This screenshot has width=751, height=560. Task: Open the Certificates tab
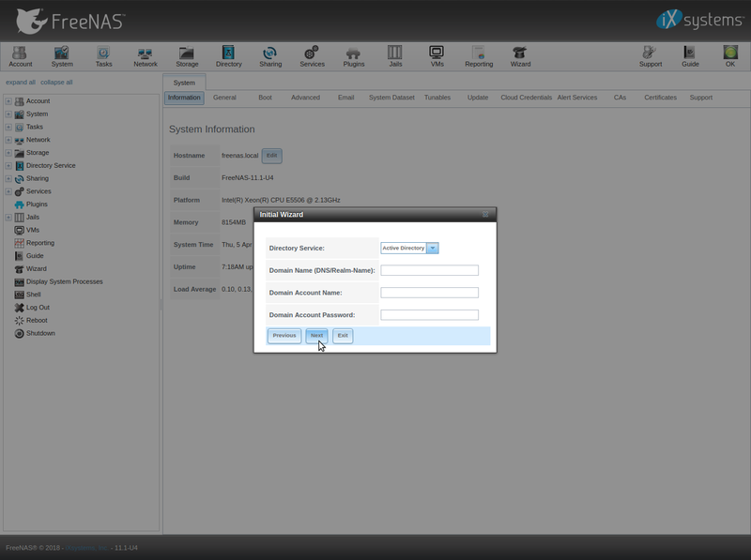660,98
